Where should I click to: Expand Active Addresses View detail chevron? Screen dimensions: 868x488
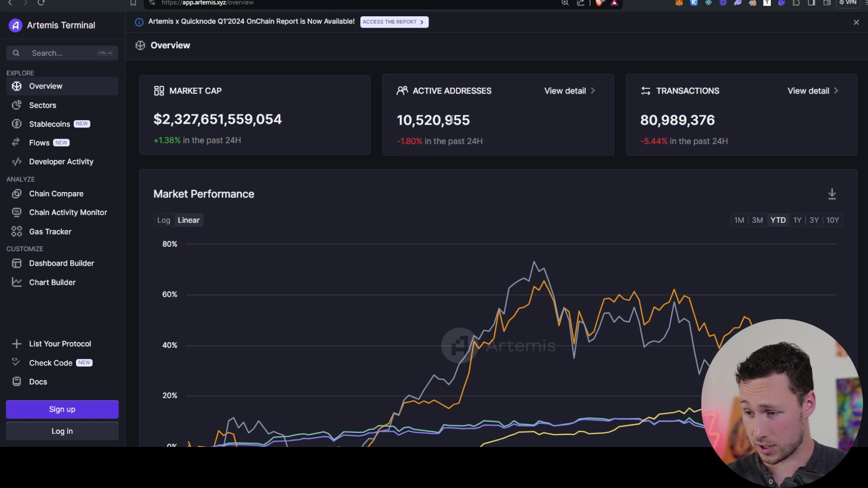(x=593, y=91)
